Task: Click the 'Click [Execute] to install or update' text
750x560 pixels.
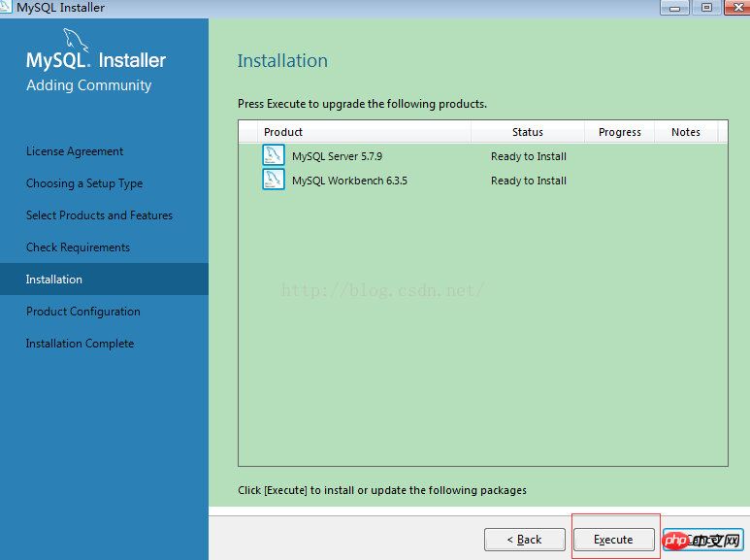Action: 382,490
